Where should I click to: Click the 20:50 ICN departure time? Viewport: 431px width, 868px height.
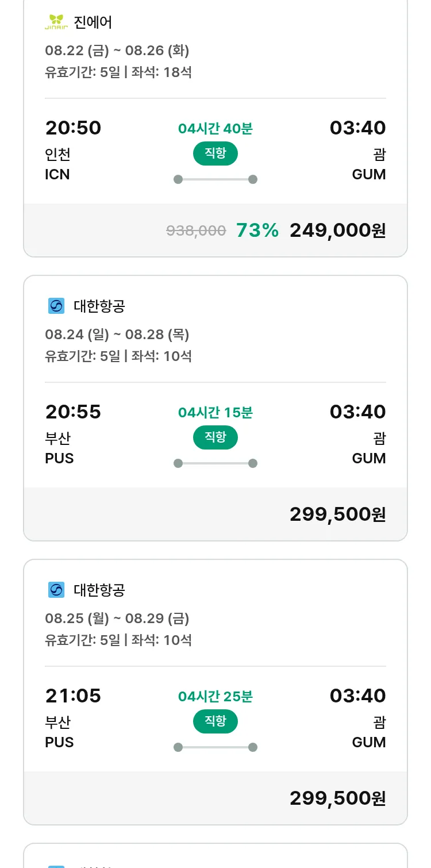point(73,128)
